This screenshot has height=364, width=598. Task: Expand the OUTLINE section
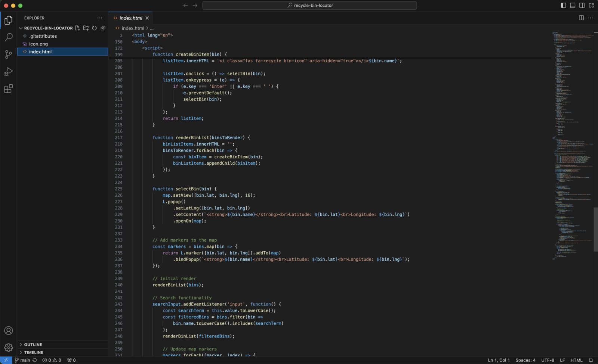pos(62,345)
